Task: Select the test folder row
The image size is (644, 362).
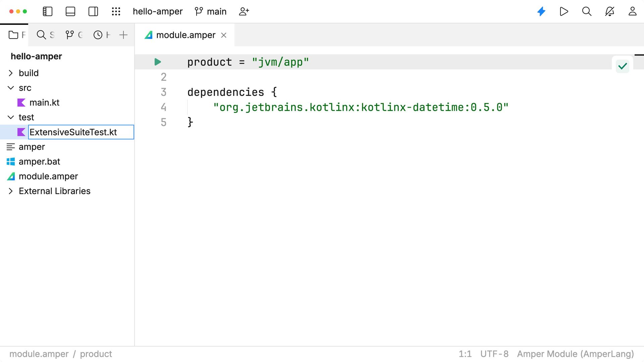Action: click(x=67, y=117)
